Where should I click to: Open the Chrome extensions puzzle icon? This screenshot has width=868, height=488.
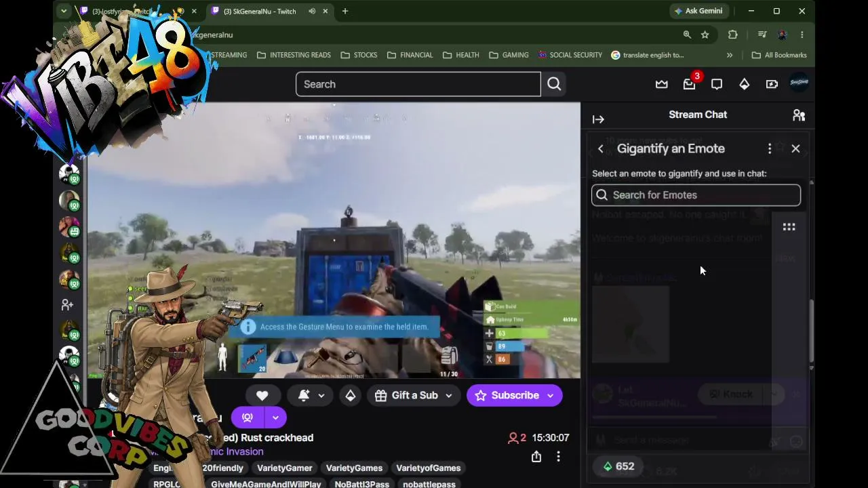coord(733,35)
